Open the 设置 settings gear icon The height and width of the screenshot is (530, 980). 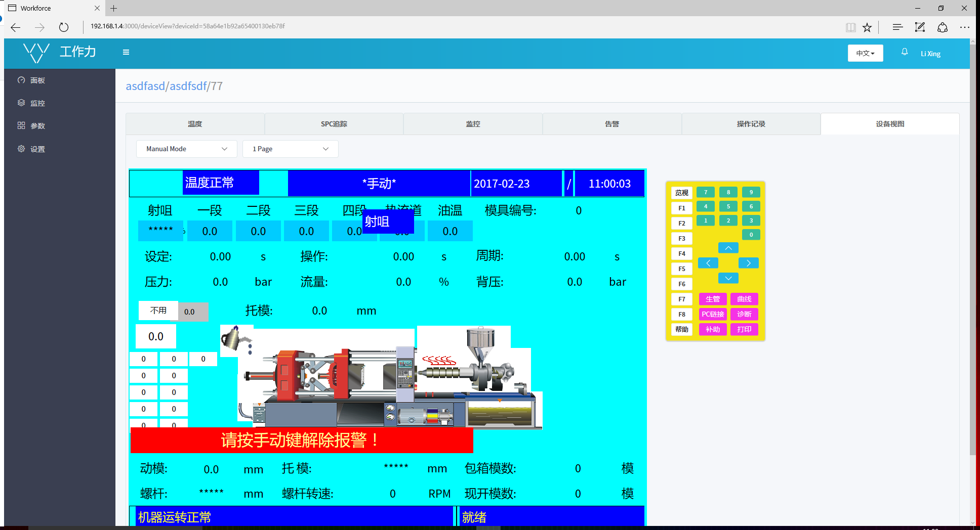point(21,149)
